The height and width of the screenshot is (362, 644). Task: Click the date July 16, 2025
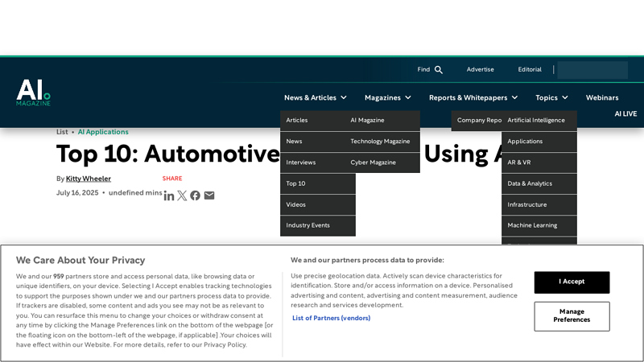77,193
